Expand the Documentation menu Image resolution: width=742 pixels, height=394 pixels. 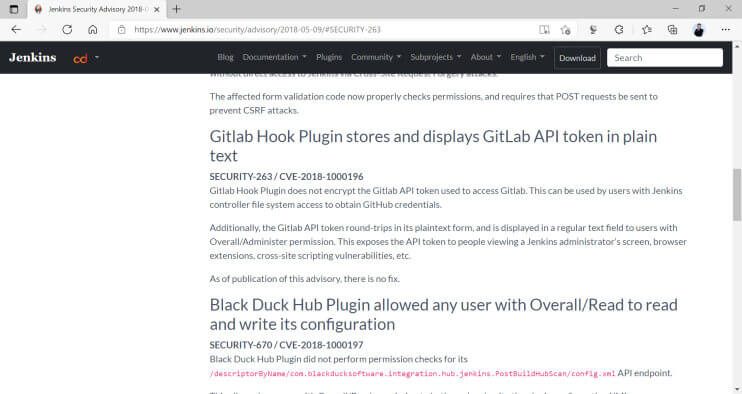[274, 57]
